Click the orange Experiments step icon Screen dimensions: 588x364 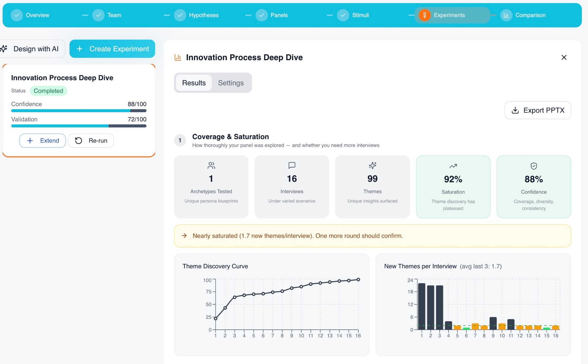(x=424, y=15)
